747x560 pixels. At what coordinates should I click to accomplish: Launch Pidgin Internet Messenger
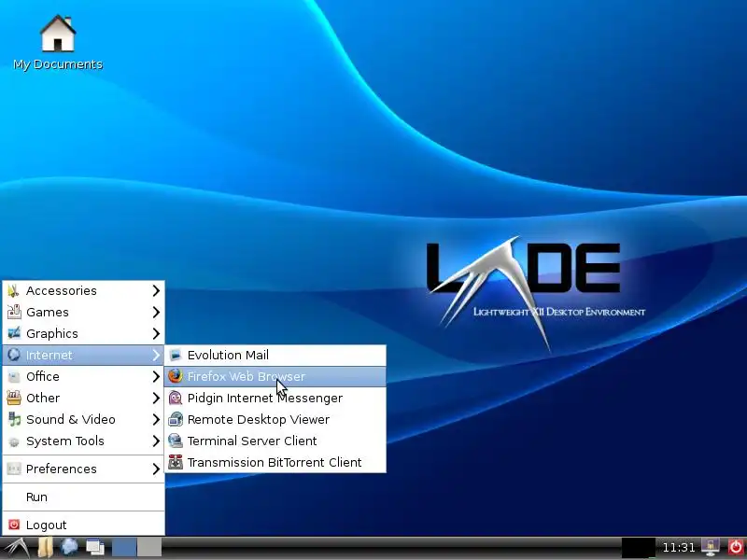coord(275,398)
